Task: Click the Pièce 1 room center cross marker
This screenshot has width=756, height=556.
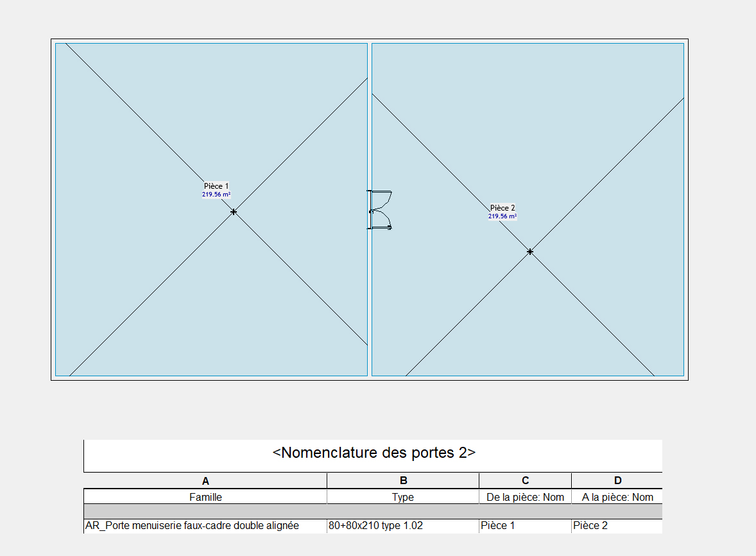Action: [234, 212]
